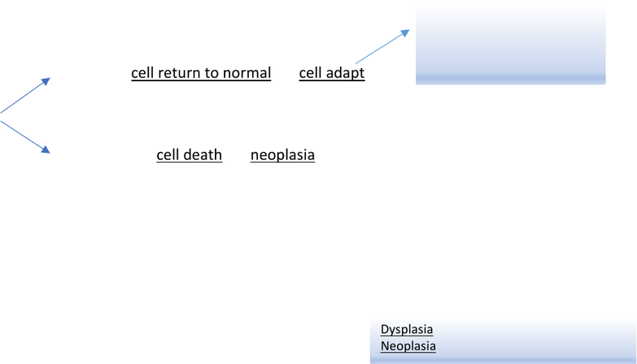This screenshot has height=364, width=637.
Task: Click the word "adapt" in cell adapt
Action: [346, 73]
